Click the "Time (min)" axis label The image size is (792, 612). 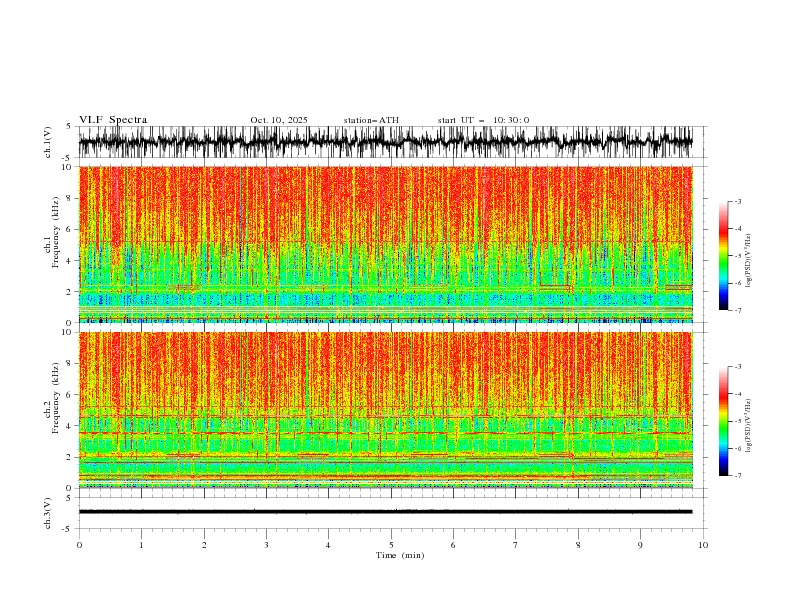[x=400, y=555]
